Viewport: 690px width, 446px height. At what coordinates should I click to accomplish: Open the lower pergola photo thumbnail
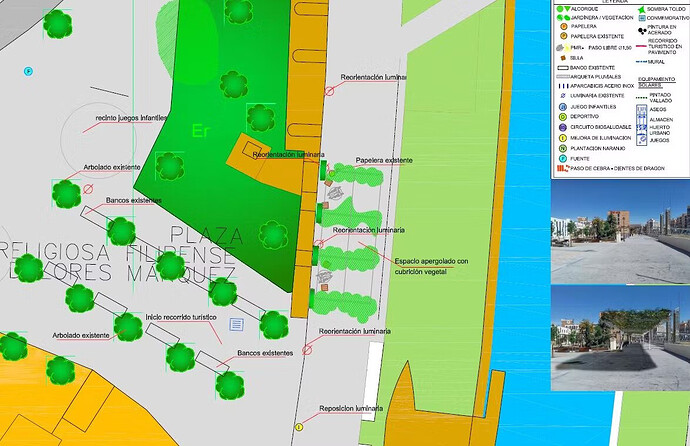[620, 338]
